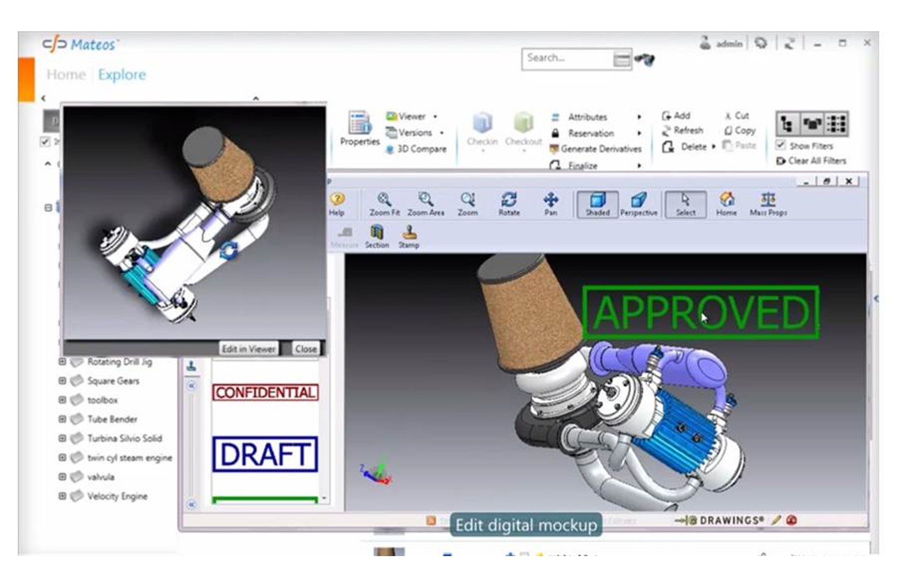Uncheck the Show Filters checkbox
Image resolution: width=897 pixels, height=588 pixels.
click(780, 145)
